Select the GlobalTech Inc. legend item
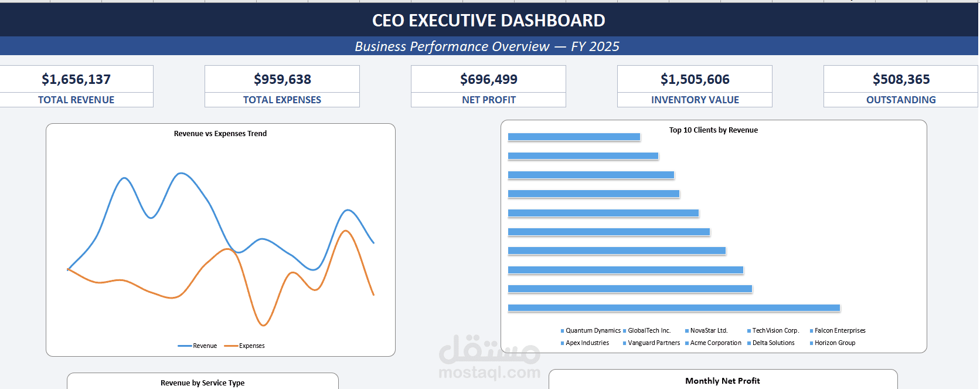980x389 pixels. (x=649, y=331)
